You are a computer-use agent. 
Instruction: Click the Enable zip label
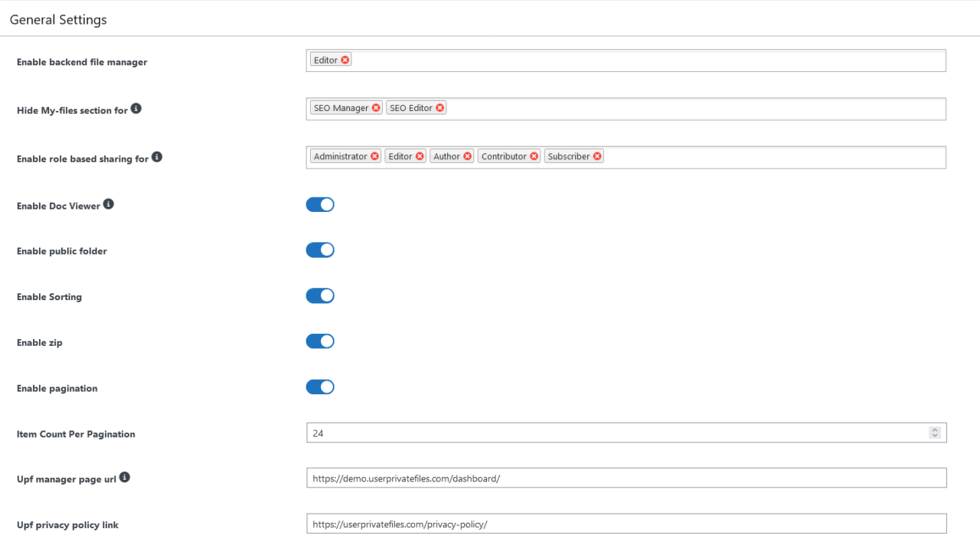click(x=40, y=343)
